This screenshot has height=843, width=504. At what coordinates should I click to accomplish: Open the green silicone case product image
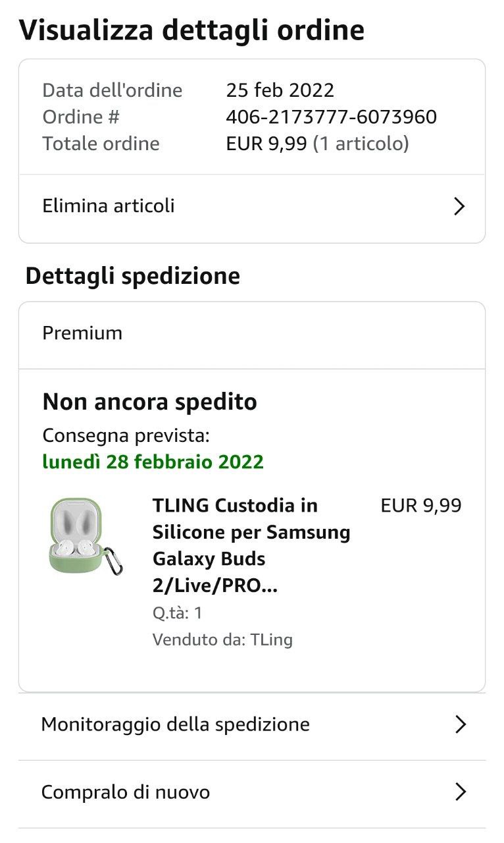pyautogui.click(x=86, y=537)
